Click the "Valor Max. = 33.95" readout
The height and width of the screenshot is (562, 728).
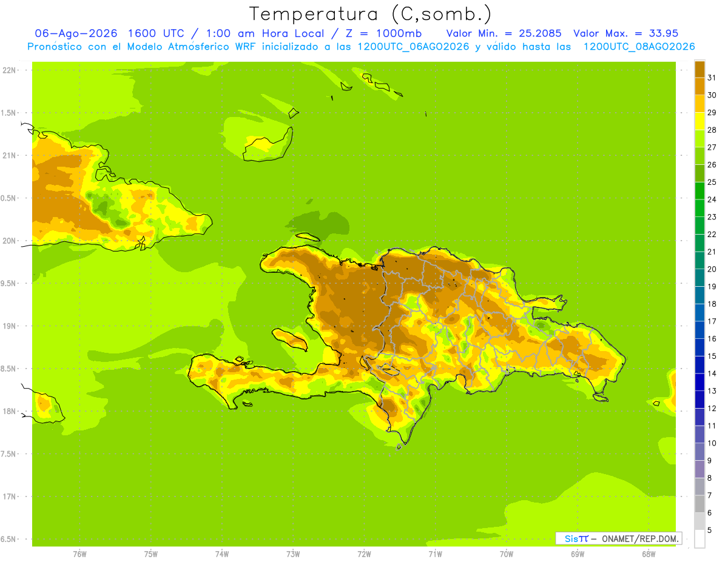point(625,33)
